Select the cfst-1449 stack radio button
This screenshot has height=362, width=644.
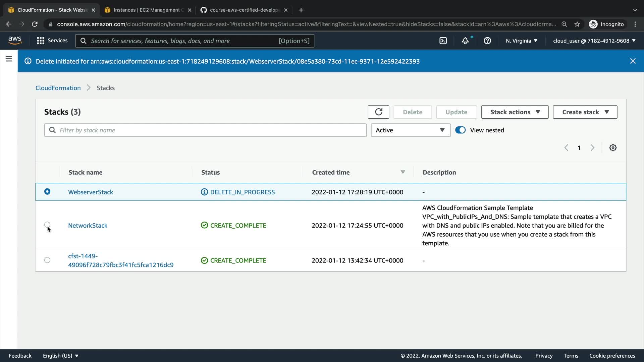[x=47, y=260]
